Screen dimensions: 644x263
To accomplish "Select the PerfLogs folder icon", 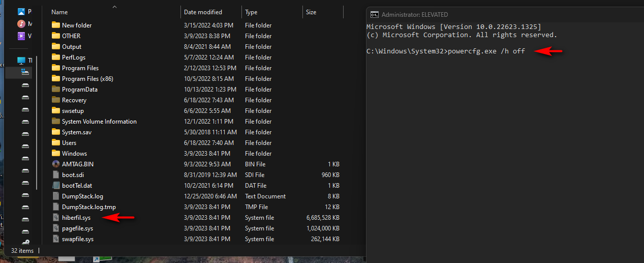I will [x=56, y=57].
